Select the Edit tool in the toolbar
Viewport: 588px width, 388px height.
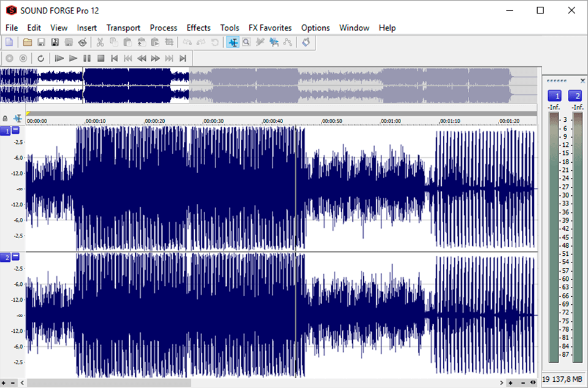233,42
